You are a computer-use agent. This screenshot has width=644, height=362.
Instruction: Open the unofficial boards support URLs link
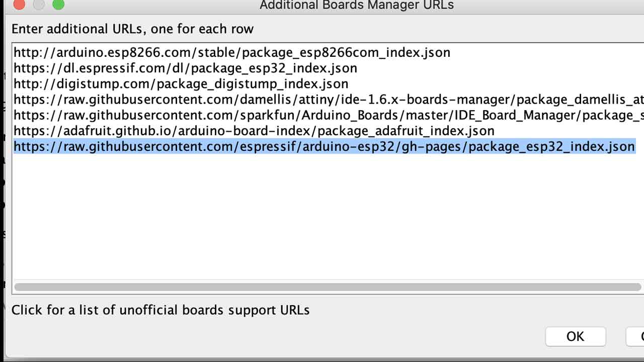coord(160,310)
